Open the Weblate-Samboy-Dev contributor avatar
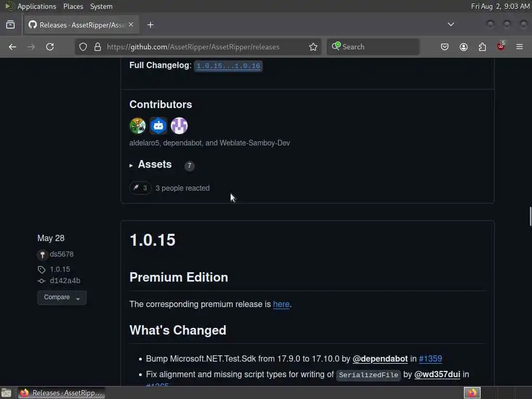This screenshot has height=399, width=532. (x=179, y=126)
